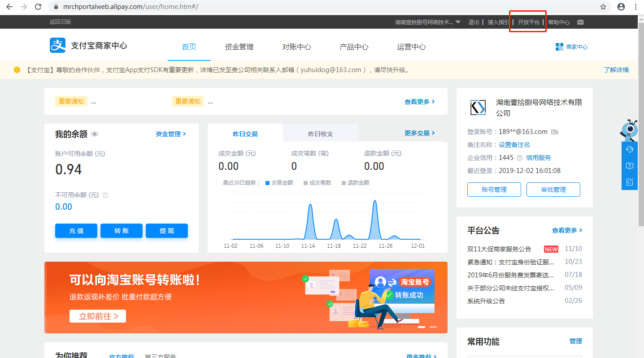
Task: Go to 首页 tab
Action: pyautogui.click(x=189, y=47)
